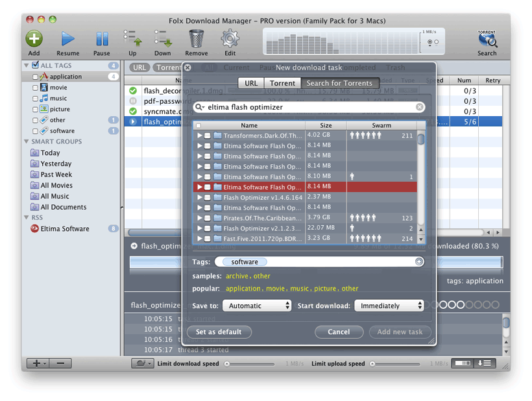Open the Torrent Search toolbar icon

pyautogui.click(x=487, y=39)
